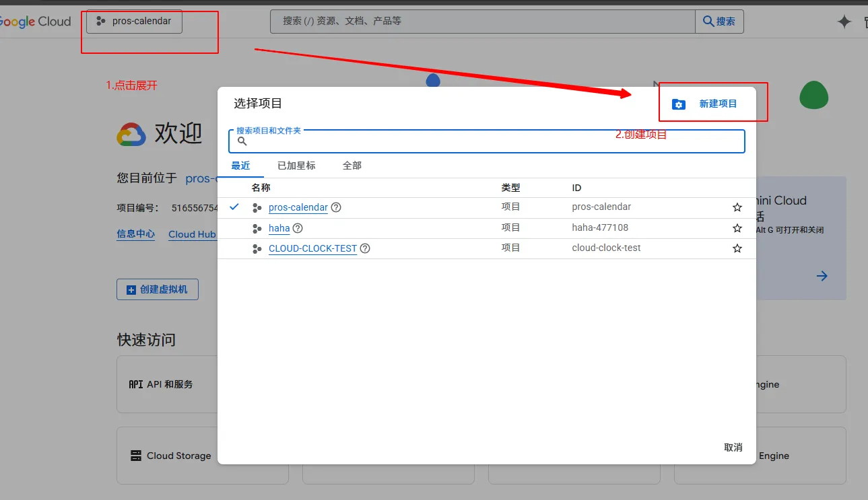Switch to the 全部 tab
The image size is (868, 500).
click(x=352, y=166)
